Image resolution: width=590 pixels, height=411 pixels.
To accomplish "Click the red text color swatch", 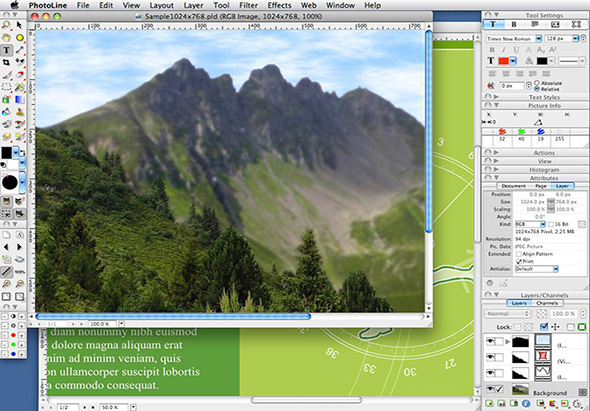I will pos(503,61).
